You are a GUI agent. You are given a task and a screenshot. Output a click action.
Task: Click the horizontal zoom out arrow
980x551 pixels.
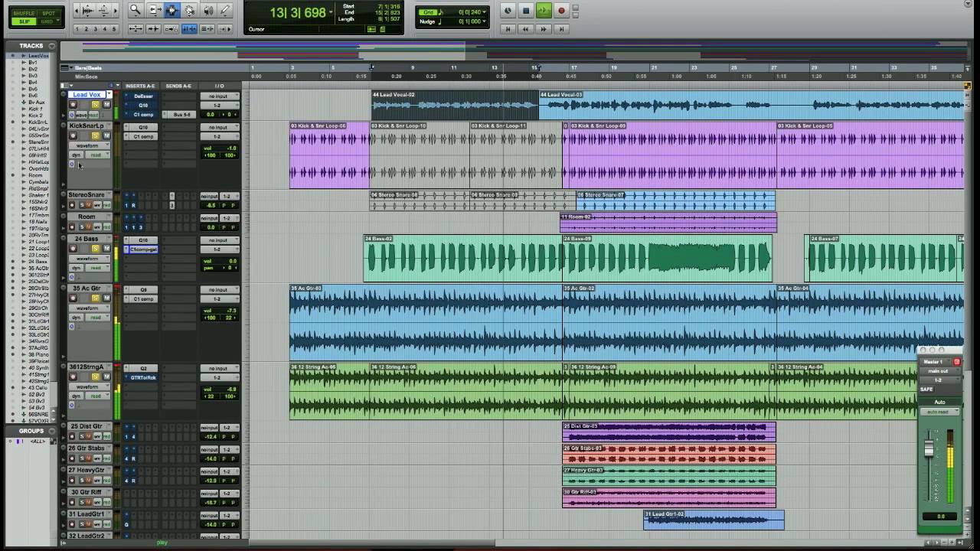point(76,10)
